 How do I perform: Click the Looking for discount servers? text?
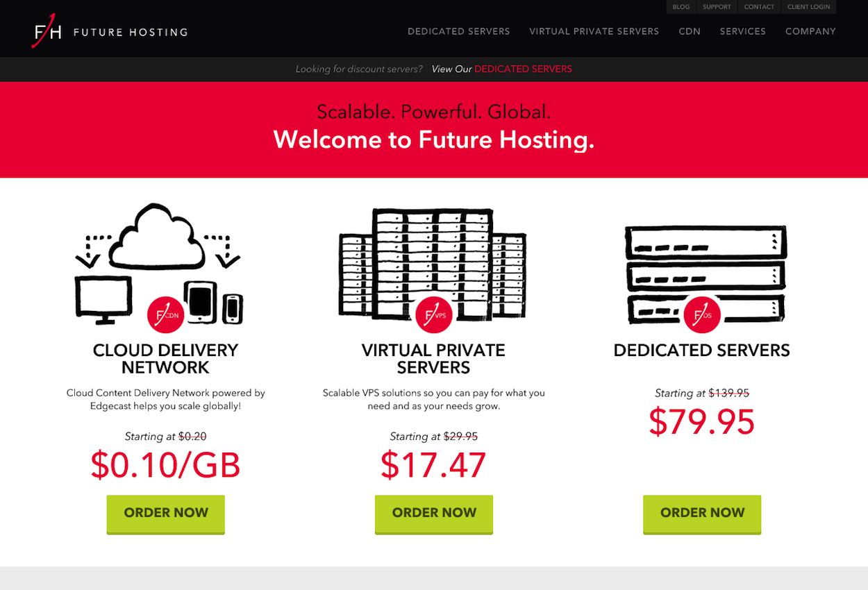(359, 69)
